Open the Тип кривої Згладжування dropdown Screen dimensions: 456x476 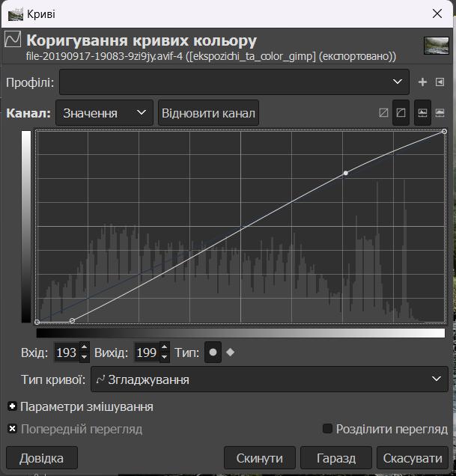pos(270,379)
